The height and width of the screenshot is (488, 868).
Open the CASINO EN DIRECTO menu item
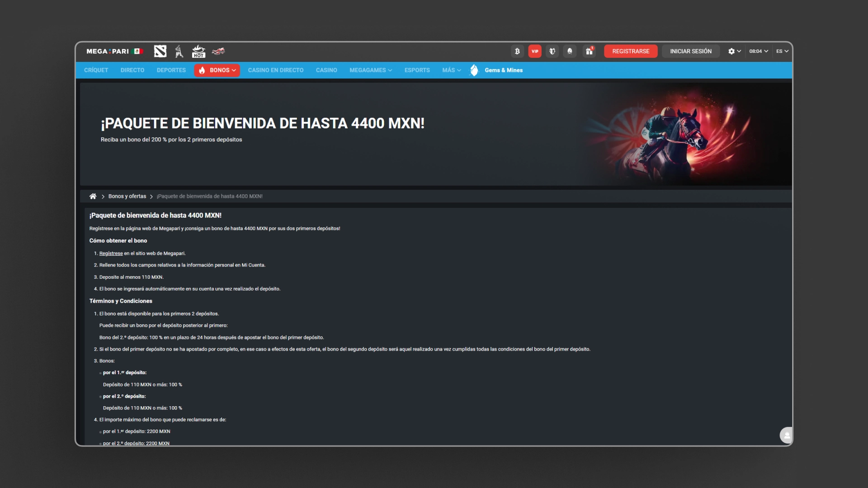[276, 70]
